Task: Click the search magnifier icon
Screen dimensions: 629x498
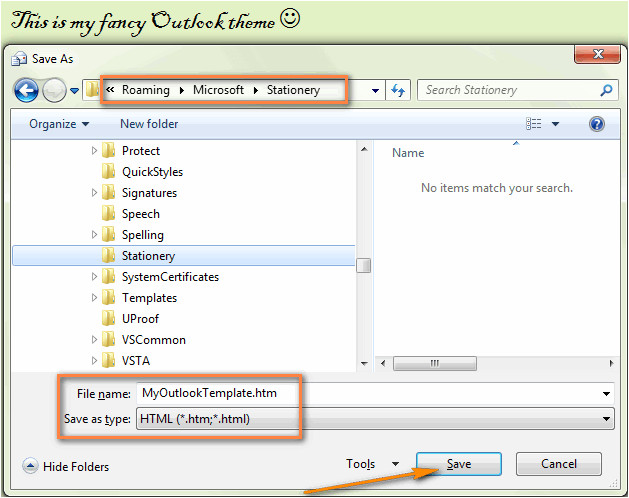Action: click(x=606, y=90)
